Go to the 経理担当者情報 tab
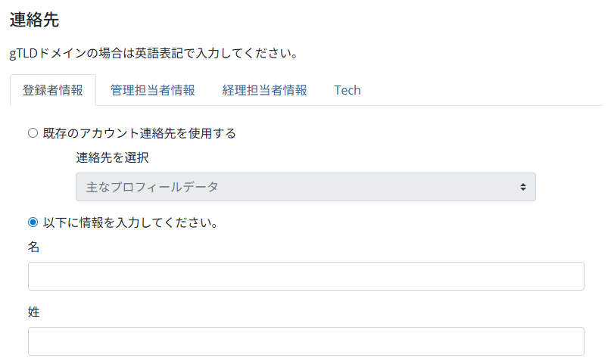 point(264,90)
